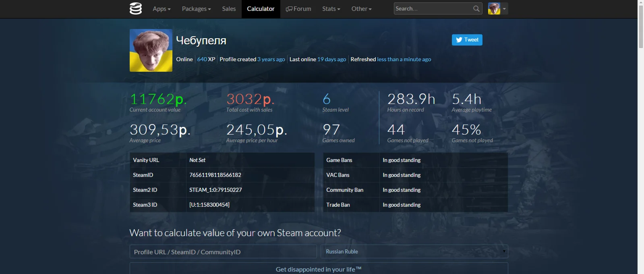This screenshot has width=644, height=274.
Task: Click the Steam level 6 number
Action: tap(327, 99)
